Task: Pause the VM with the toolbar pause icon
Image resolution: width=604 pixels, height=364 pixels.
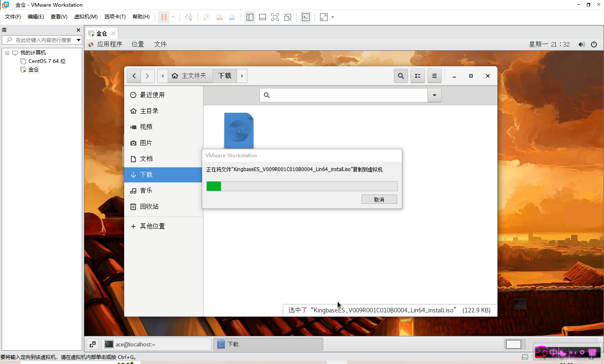Action: point(164,17)
